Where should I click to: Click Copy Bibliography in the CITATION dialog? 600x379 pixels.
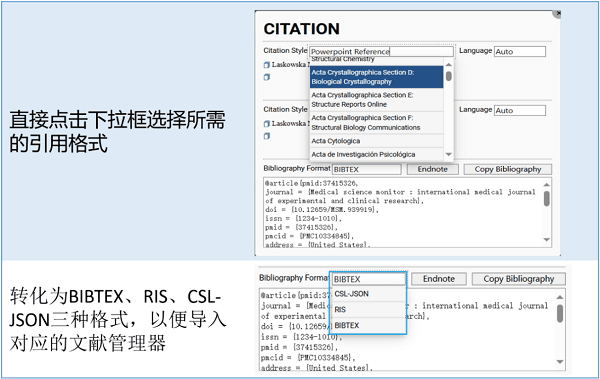[x=508, y=169]
